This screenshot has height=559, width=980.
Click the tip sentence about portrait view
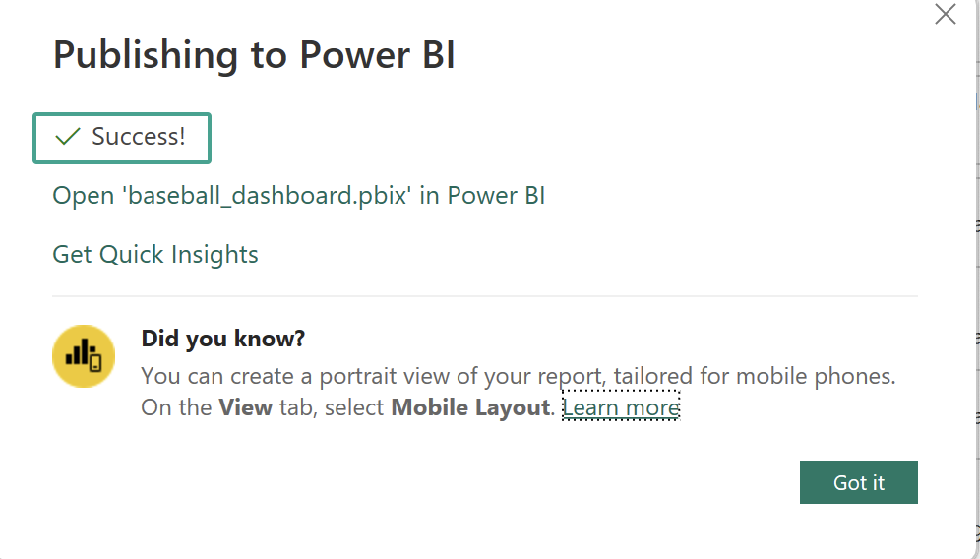coord(518,376)
